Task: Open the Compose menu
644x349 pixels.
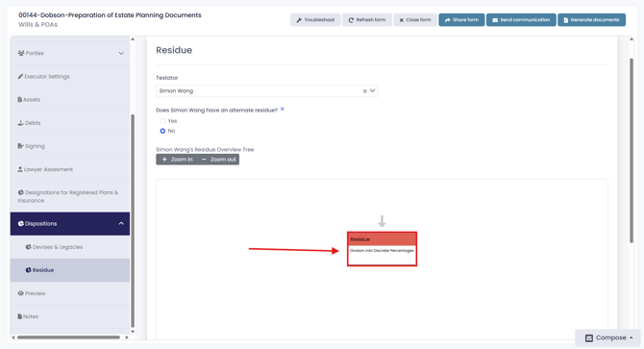Action: 608,337
